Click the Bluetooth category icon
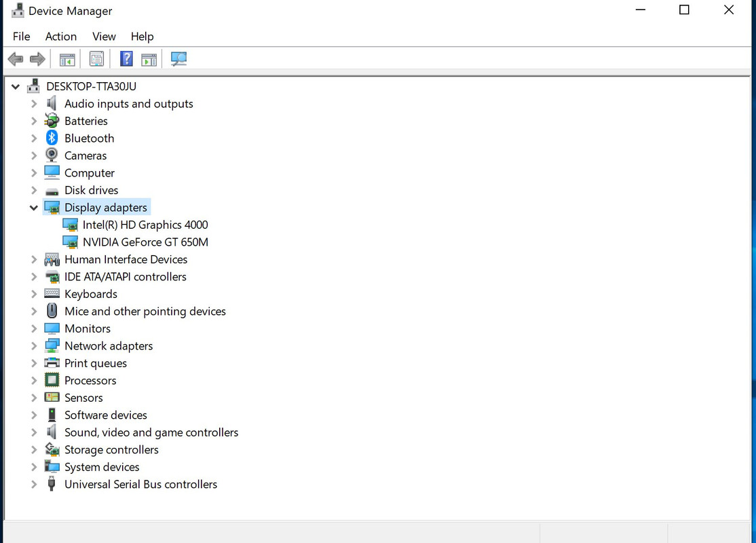Screen dimensions: 756x543 (x=52, y=138)
